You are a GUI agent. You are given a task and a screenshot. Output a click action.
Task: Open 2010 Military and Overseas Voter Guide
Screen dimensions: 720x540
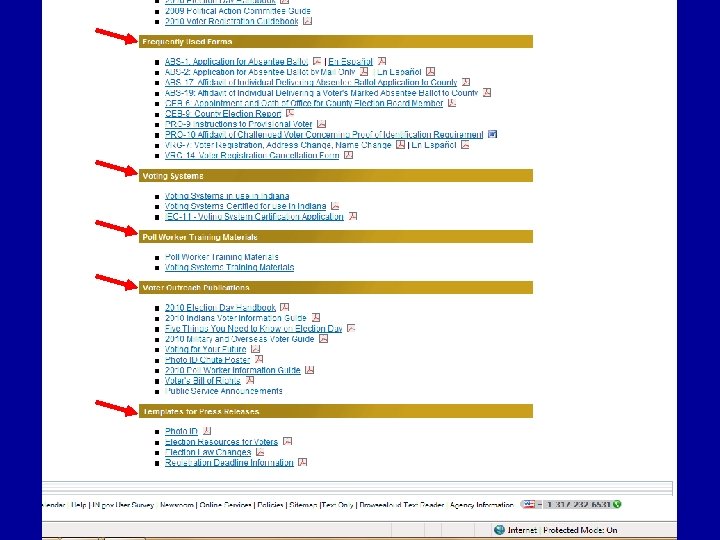click(239, 339)
